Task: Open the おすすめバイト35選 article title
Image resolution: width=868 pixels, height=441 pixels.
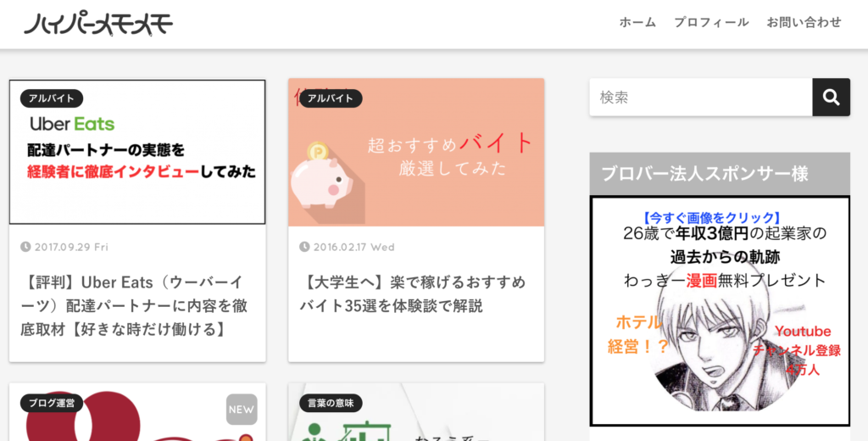Action: point(413,294)
